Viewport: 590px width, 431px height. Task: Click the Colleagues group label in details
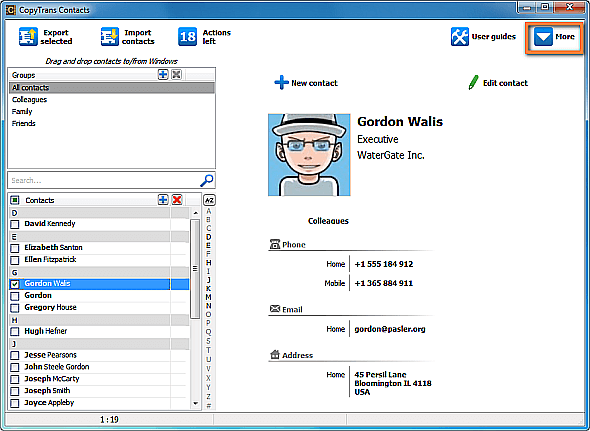(x=328, y=221)
